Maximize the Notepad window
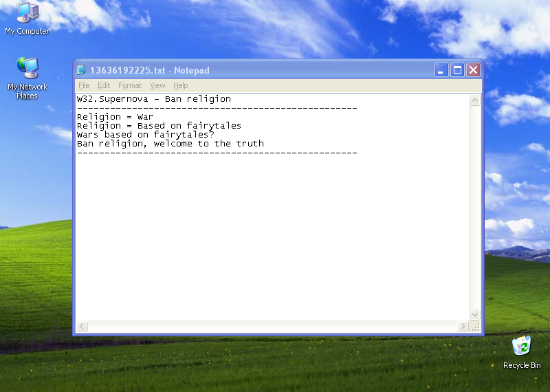Screen dimensions: 550x392 point(457,70)
